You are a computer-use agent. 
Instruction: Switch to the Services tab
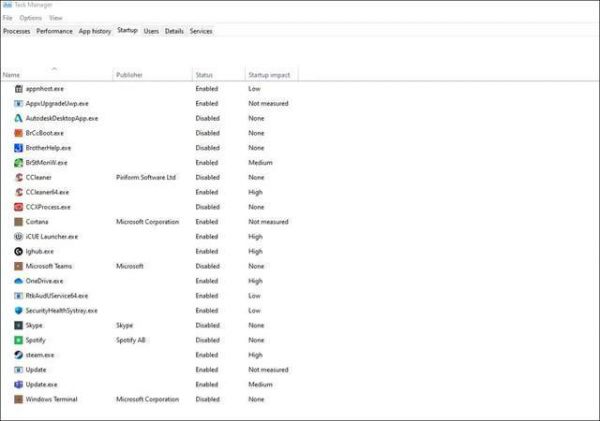tap(200, 31)
